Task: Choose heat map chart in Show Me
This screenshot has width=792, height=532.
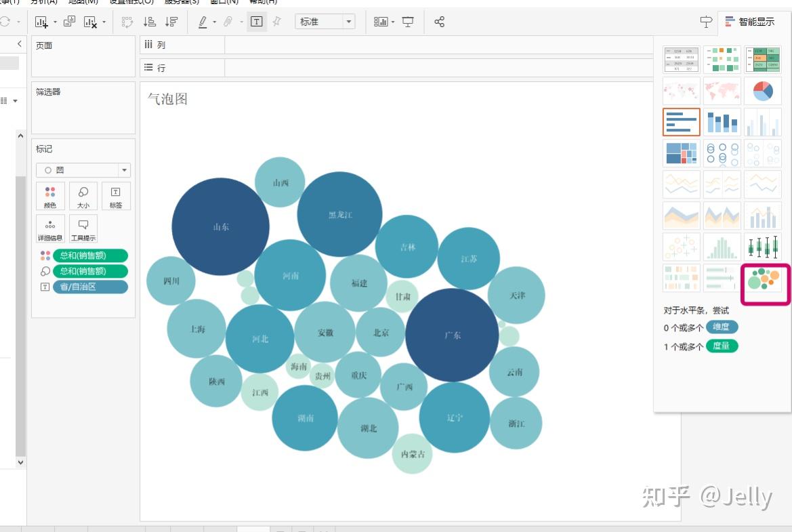Action: pos(722,60)
